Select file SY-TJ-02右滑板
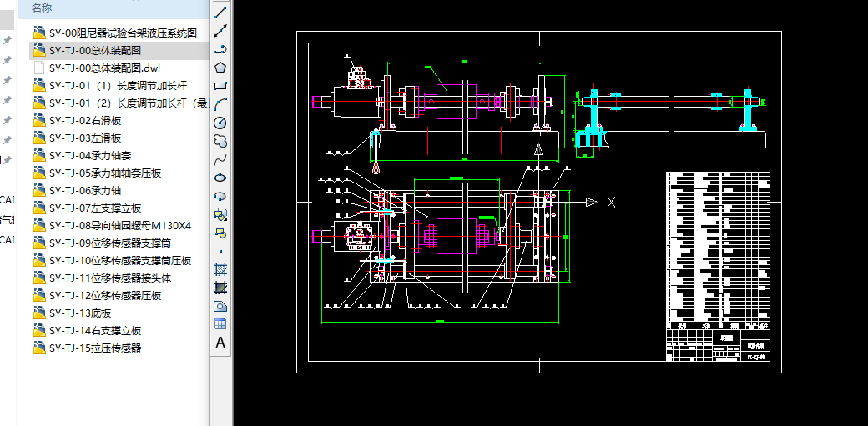 tap(78, 121)
